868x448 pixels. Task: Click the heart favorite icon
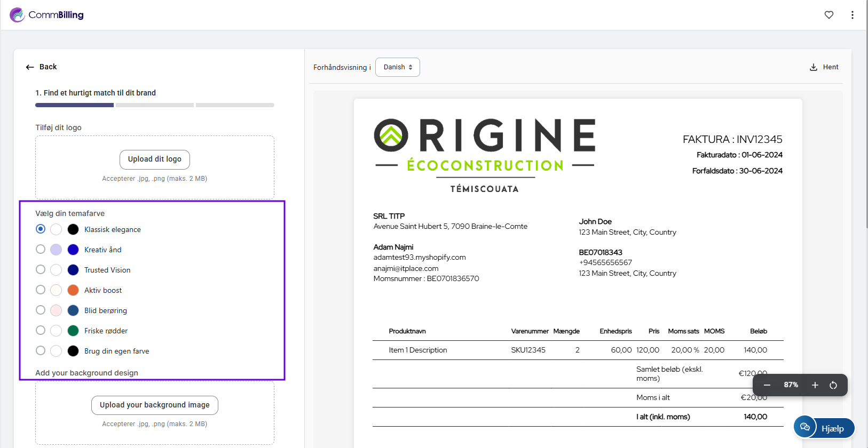point(828,15)
